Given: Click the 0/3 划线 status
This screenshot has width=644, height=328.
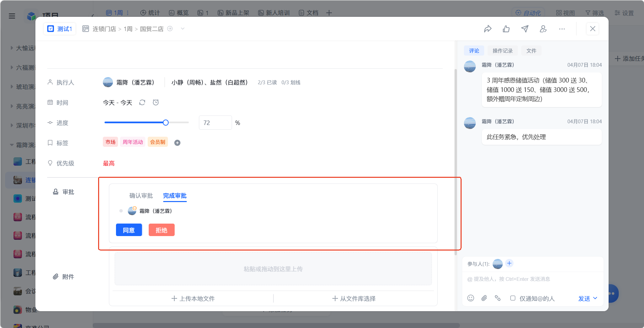Looking at the screenshot, I should 291,83.
